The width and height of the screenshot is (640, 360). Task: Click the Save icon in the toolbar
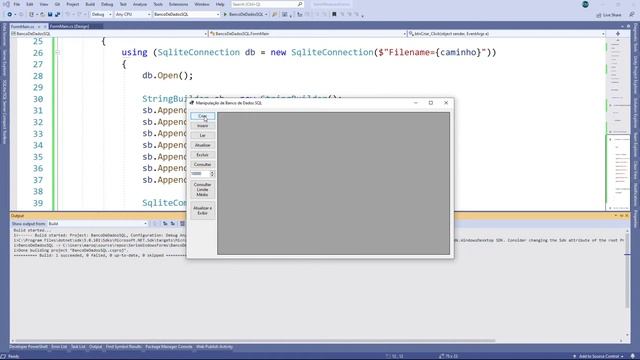pos(50,14)
